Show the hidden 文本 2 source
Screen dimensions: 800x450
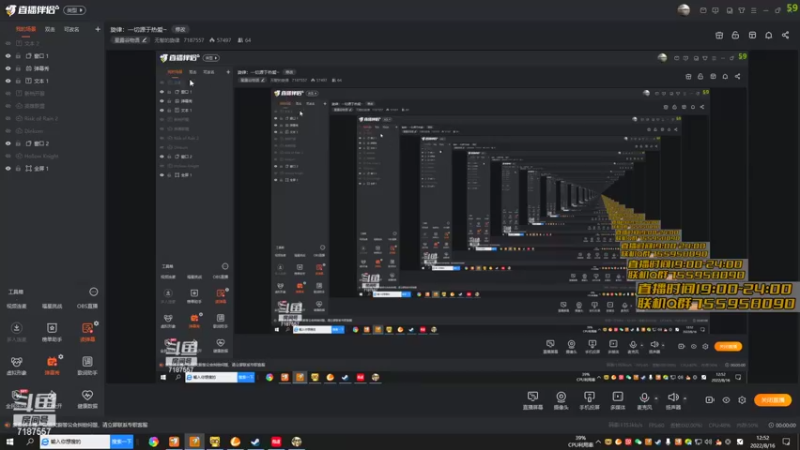pos(8,43)
